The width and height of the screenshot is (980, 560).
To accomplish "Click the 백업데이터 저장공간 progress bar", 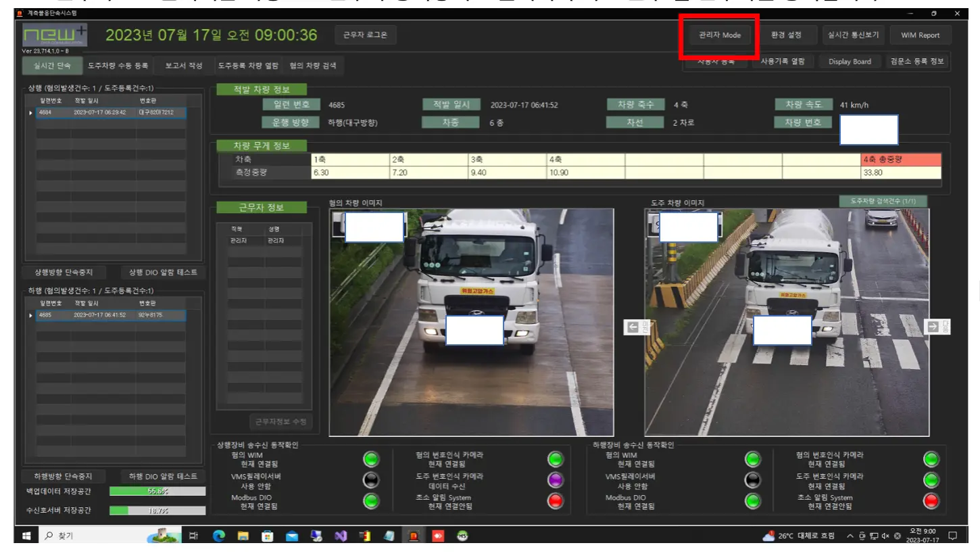I will [157, 492].
